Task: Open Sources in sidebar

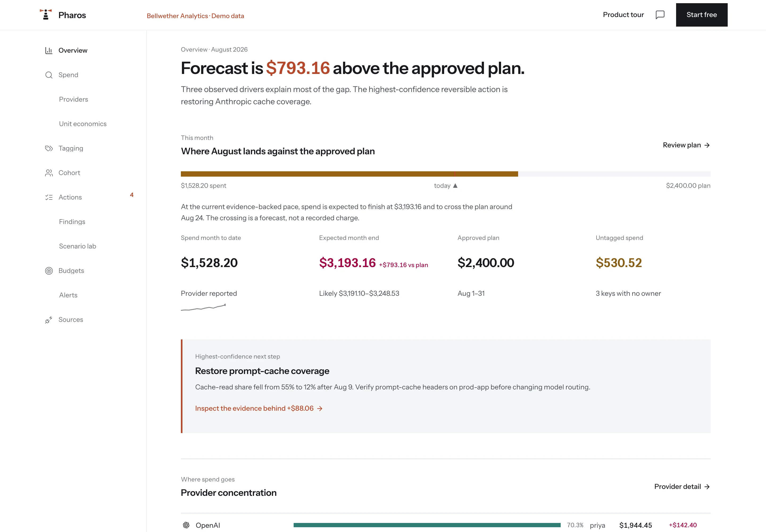Action: tap(71, 320)
